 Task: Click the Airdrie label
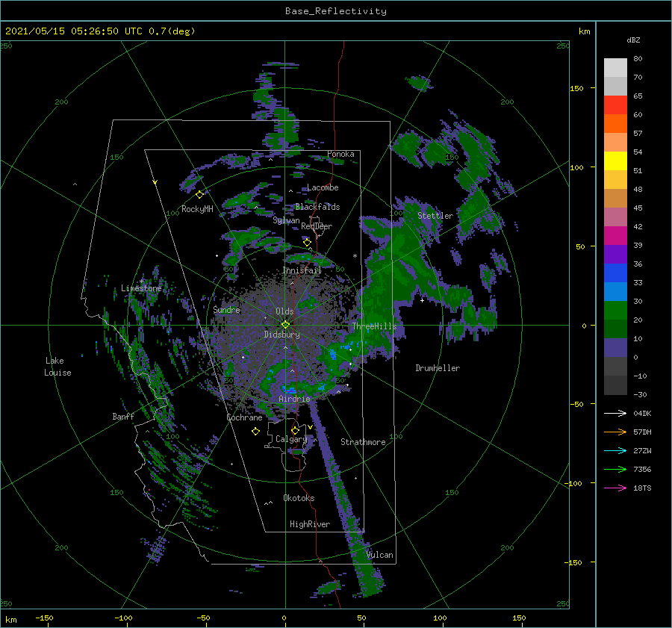[294, 399]
